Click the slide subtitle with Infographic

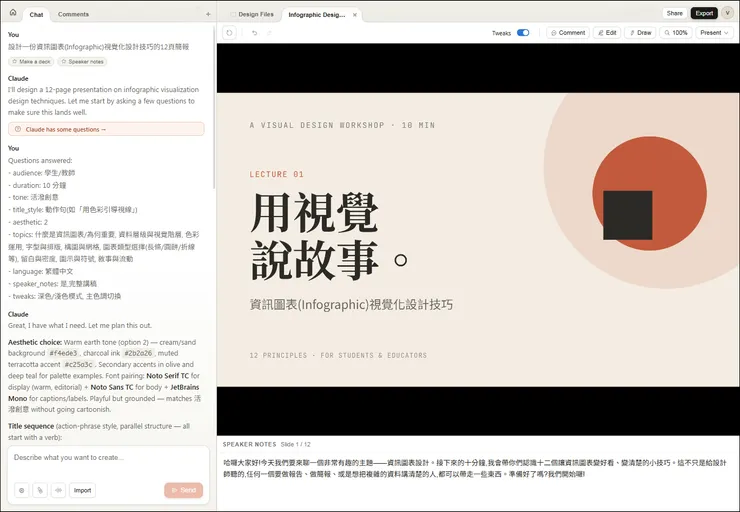pyautogui.click(x=351, y=305)
